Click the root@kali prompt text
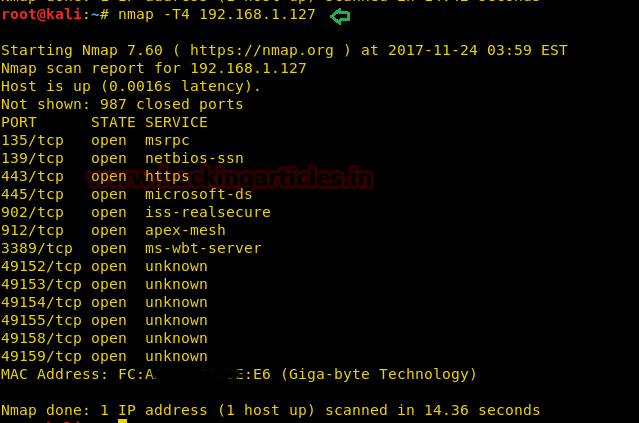This screenshot has width=639, height=423. click(x=42, y=15)
